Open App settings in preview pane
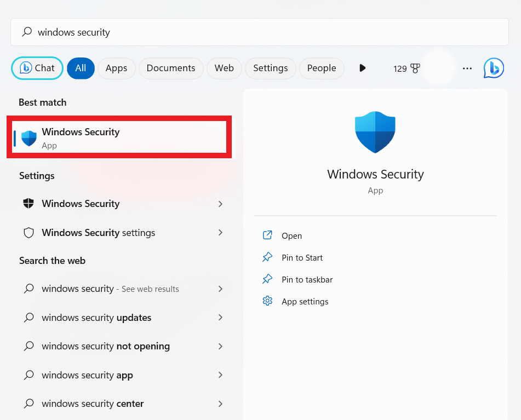The height and width of the screenshot is (420, 521). pos(305,302)
